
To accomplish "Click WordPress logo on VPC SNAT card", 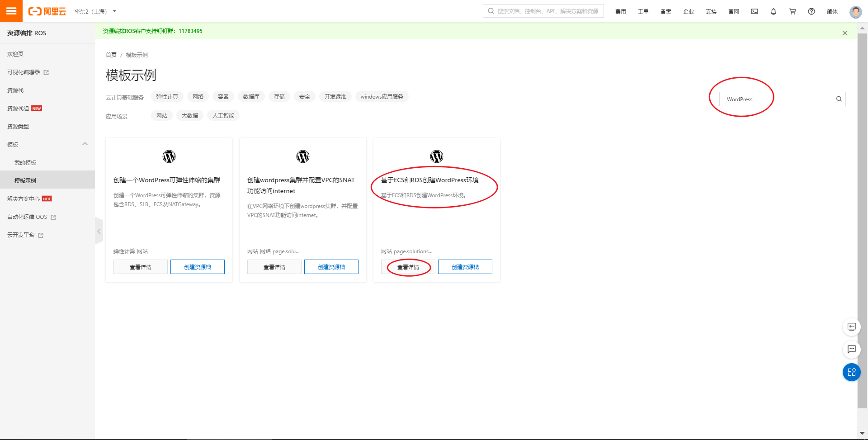I will [303, 156].
